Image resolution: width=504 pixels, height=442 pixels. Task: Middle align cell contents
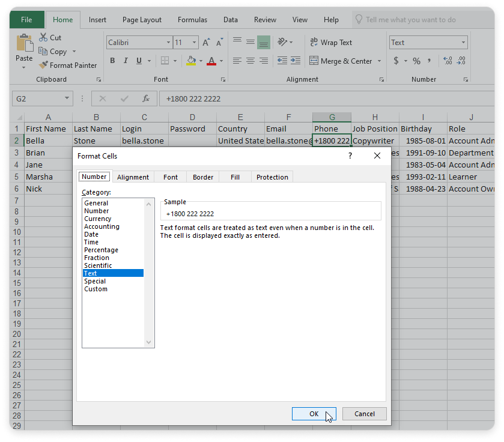point(250,42)
